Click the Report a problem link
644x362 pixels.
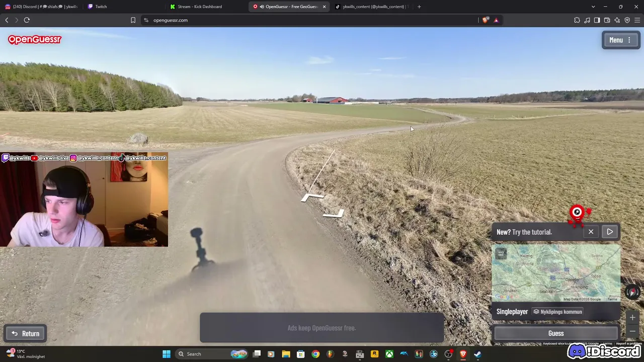coord(628,344)
